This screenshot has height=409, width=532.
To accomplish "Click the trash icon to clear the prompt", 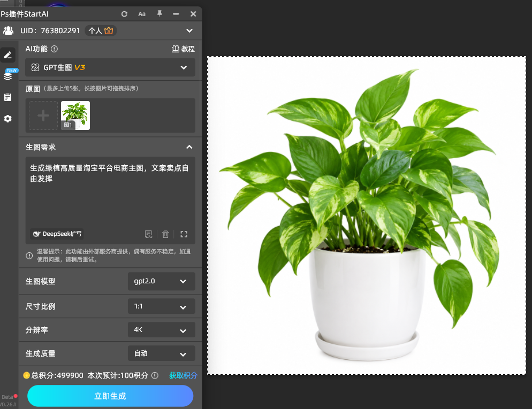I will (x=165, y=234).
